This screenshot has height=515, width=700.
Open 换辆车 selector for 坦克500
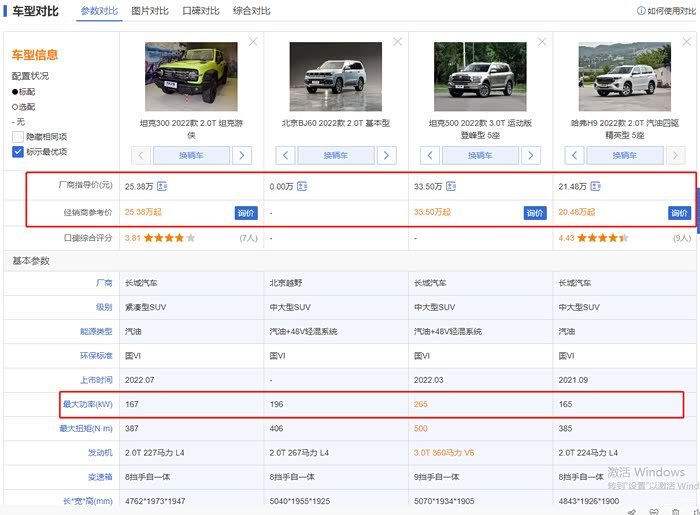click(x=481, y=155)
